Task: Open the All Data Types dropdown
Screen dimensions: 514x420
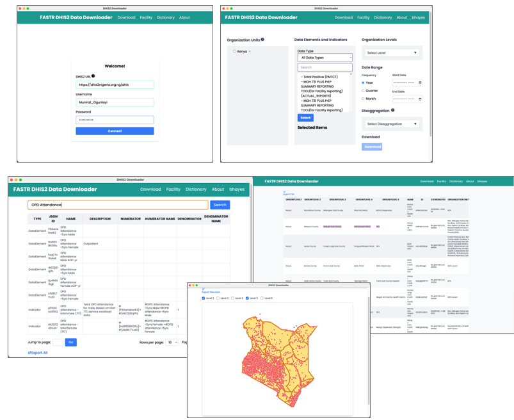Action: tap(325, 58)
